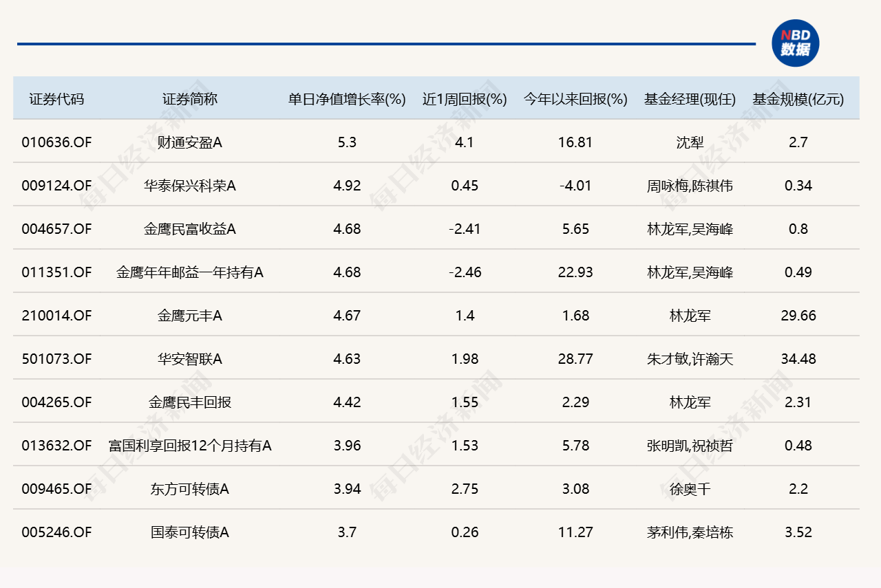Open fund 富国利享回报12个月持有A

tap(190, 446)
